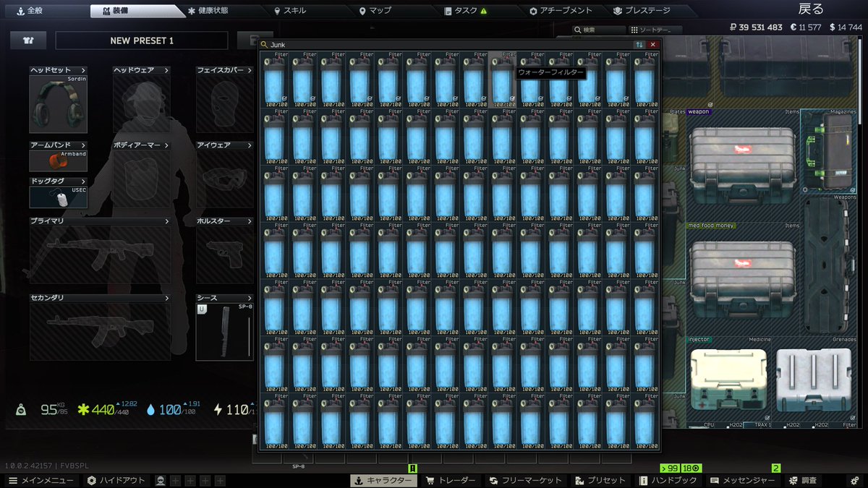Click the yellow bookmark icon above キャラクター
Screen dimensions: 868x488
tap(412, 468)
